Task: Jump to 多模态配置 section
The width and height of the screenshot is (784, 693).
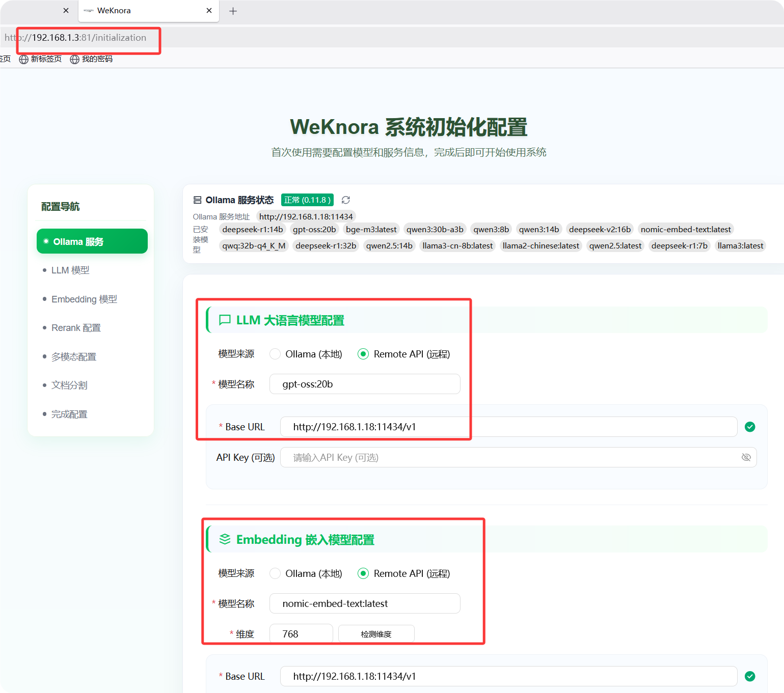Action: [74, 357]
